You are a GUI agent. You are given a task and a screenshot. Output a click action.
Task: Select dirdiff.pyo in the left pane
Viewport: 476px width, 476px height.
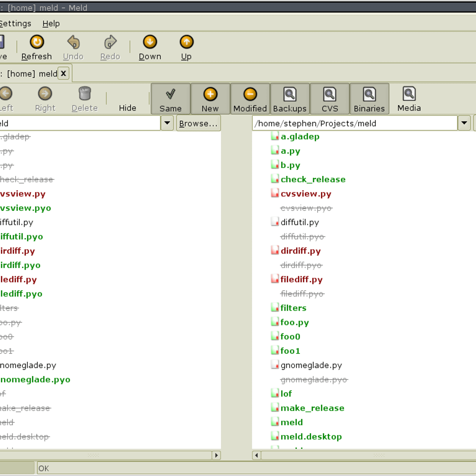(x=20, y=265)
